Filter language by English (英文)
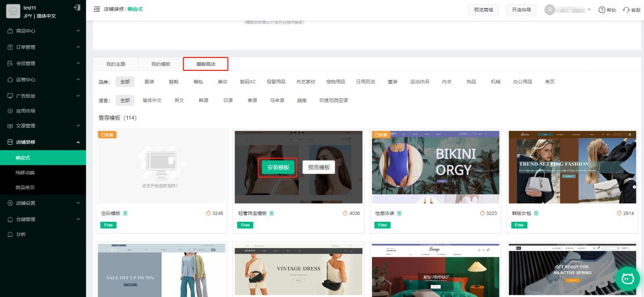 179,100
